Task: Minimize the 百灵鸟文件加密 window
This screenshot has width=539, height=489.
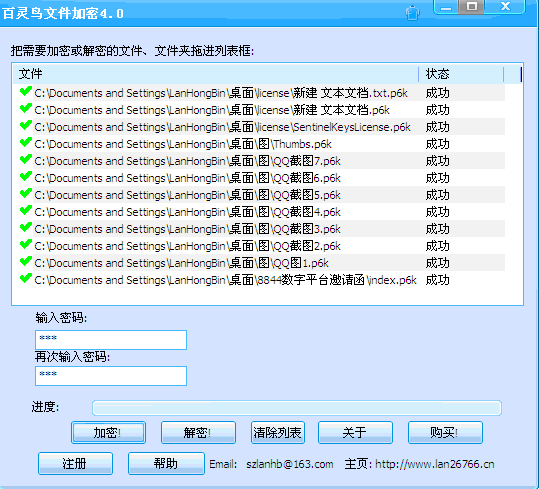Action: [x=446, y=7]
